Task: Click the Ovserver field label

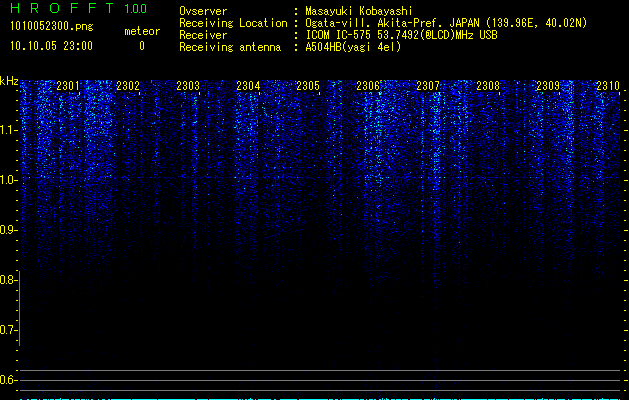Action: [x=203, y=11]
